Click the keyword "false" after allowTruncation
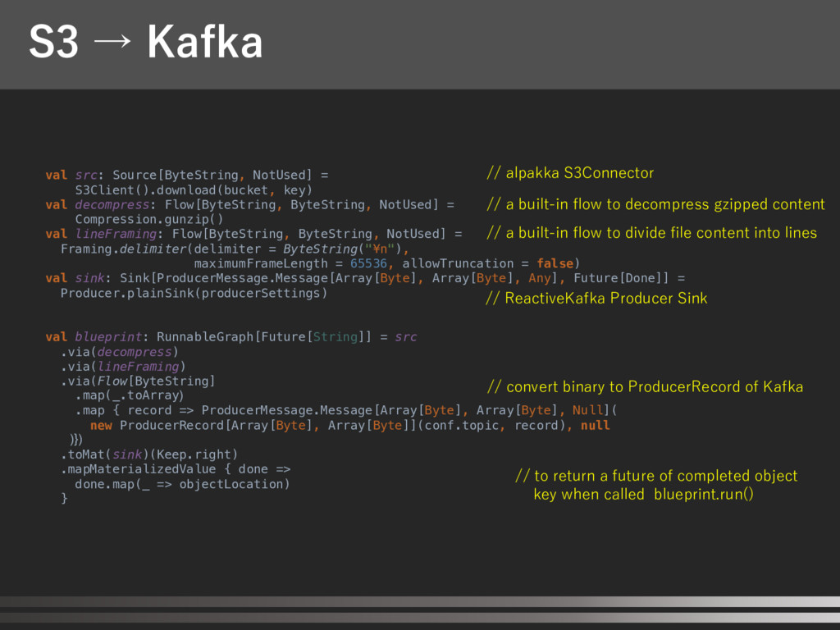The height and width of the screenshot is (630, 840). [x=555, y=263]
